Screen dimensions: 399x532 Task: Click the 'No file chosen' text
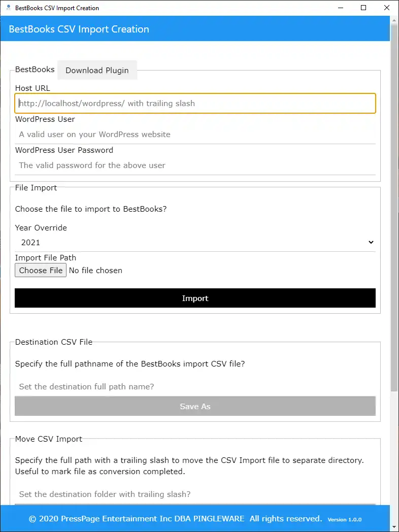[x=95, y=271]
